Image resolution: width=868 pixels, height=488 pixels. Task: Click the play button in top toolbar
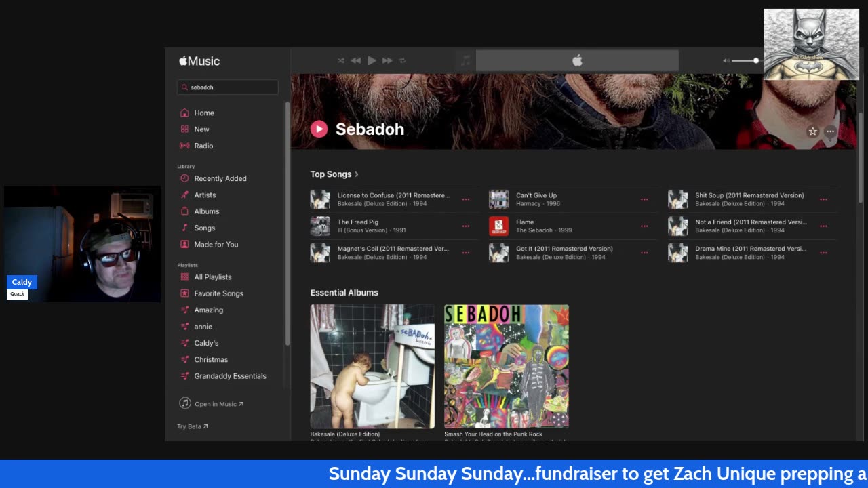(x=372, y=60)
